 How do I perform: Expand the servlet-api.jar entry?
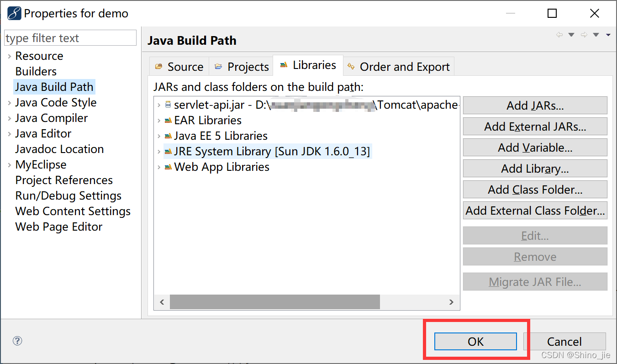click(159, 105)
